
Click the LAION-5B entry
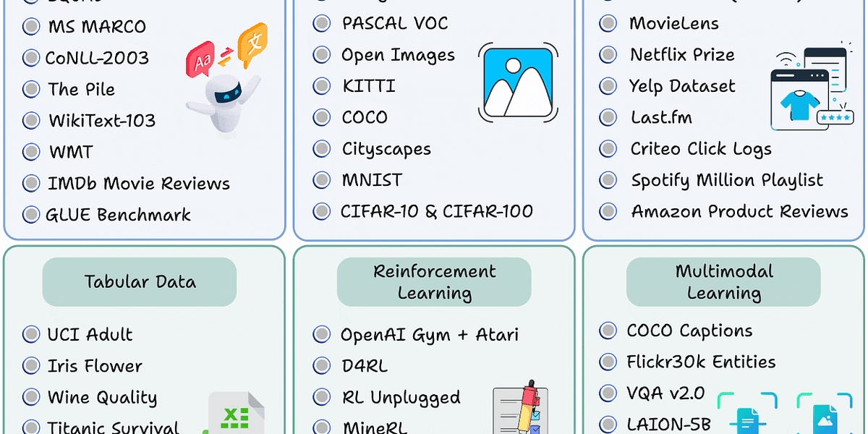668,424
